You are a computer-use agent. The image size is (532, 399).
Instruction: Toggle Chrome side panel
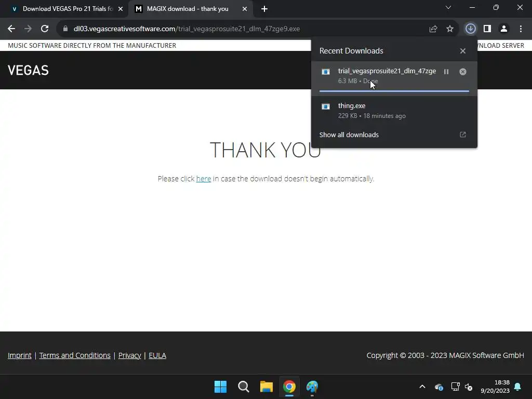click(487, 29)
